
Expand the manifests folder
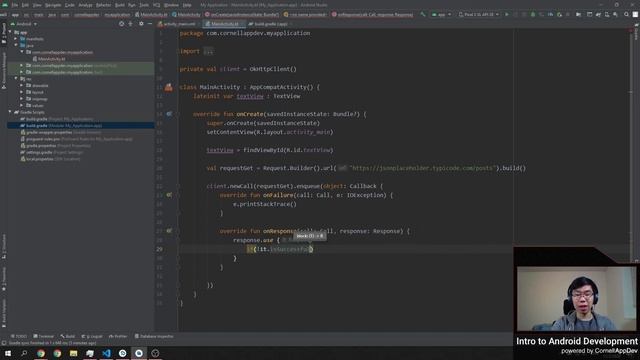coord(16,39)
